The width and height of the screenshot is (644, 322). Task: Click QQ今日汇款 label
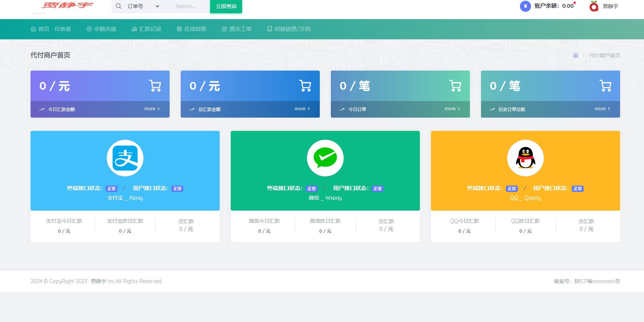pos(464,221)
